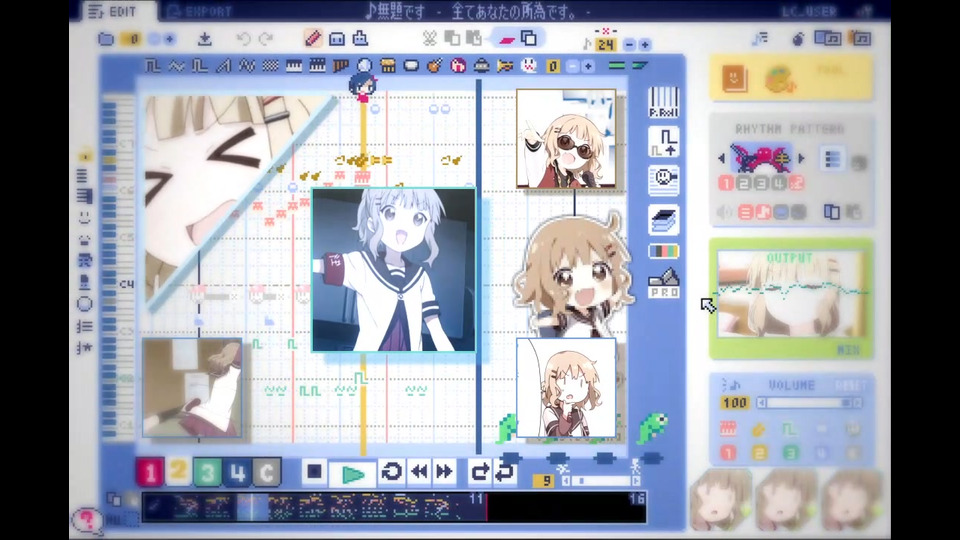Switch to the EXPORT tab

coord(200,12)
